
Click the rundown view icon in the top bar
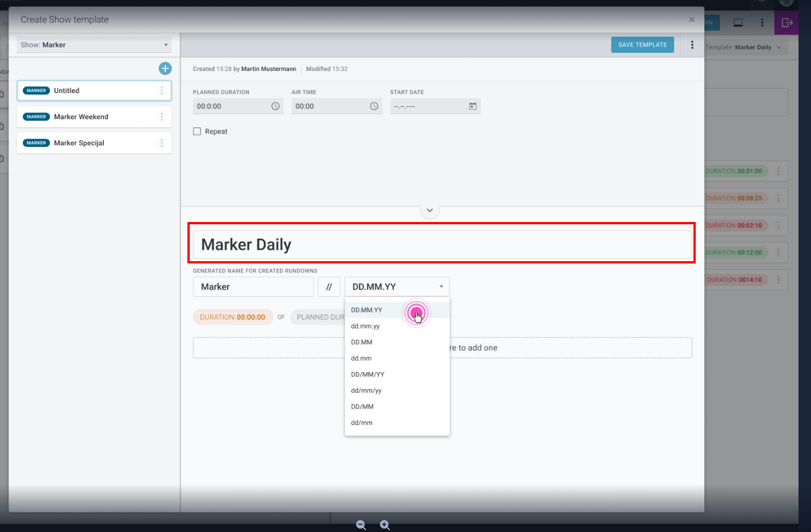pyautogui.click(x=738, y=22)
